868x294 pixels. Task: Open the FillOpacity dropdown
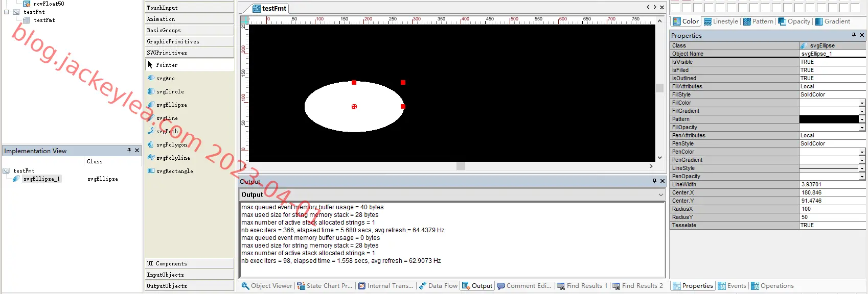point(862,128)
